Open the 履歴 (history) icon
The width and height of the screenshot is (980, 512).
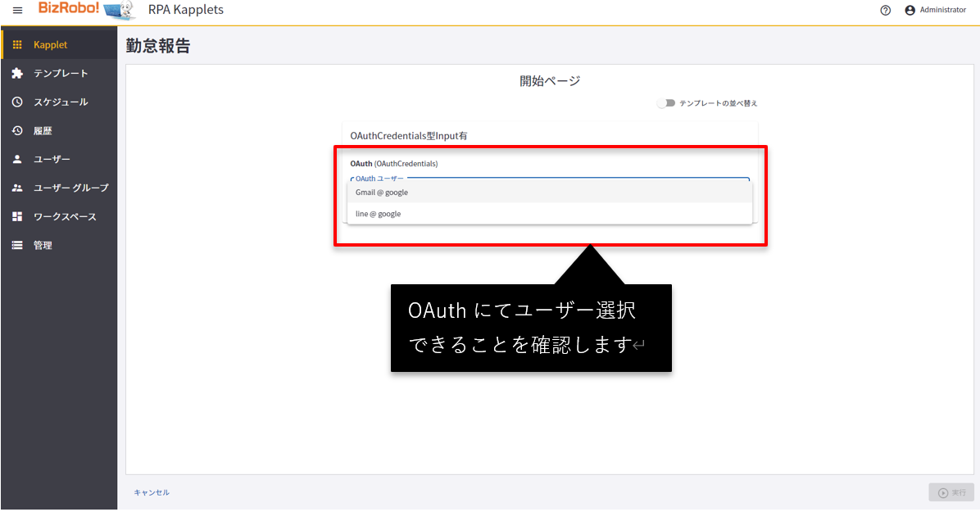point(17,130)
